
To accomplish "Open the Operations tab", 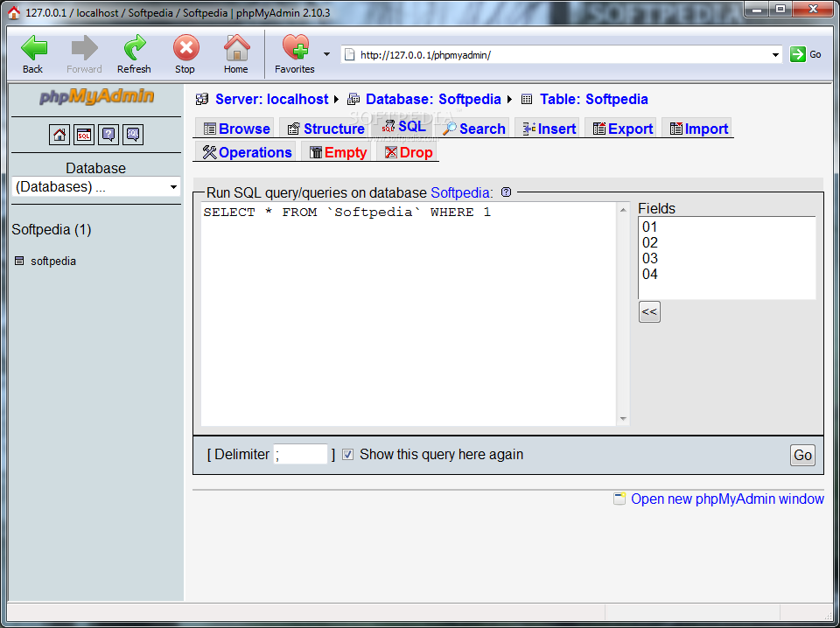I will [247, 152].
